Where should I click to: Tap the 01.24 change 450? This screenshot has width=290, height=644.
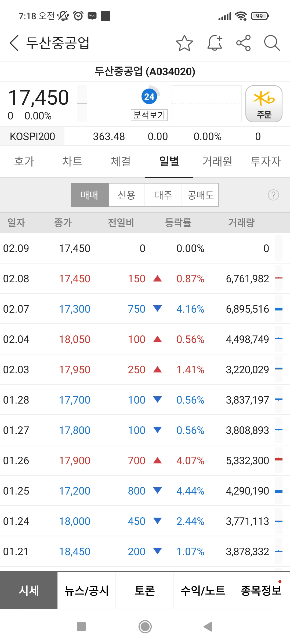click(x=136, y=521)
